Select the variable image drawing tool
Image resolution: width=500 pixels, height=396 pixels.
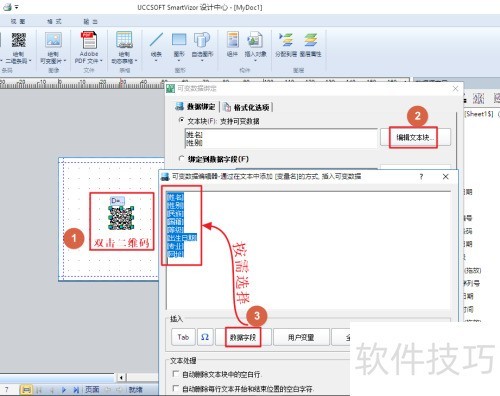pos(53,40)
